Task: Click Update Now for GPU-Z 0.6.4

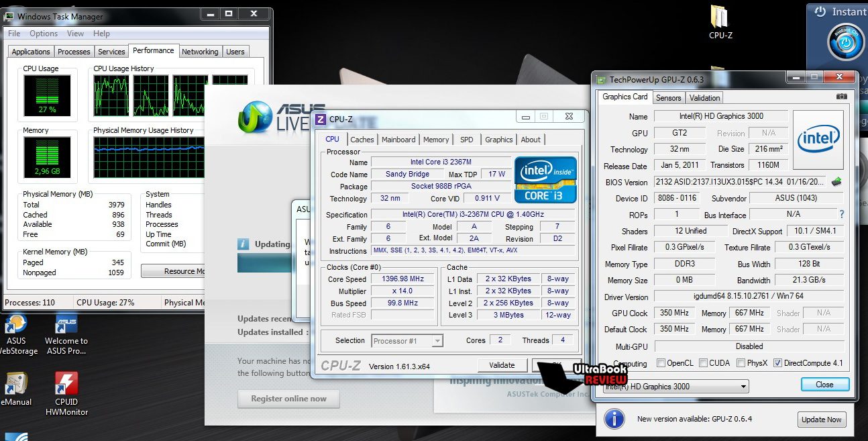Action: click(x=822, y=420)
